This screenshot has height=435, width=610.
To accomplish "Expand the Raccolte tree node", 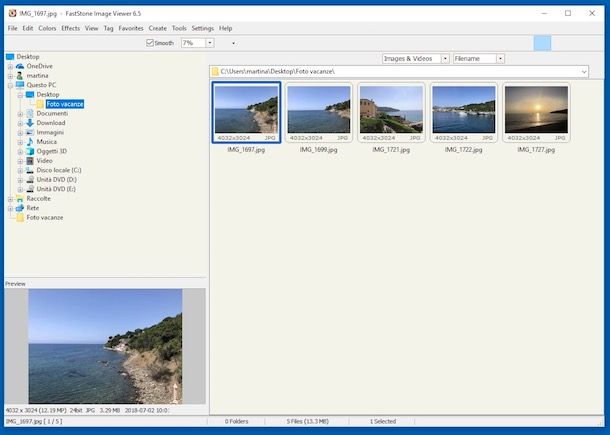I will pyautogui.click(x=10, y=199).
